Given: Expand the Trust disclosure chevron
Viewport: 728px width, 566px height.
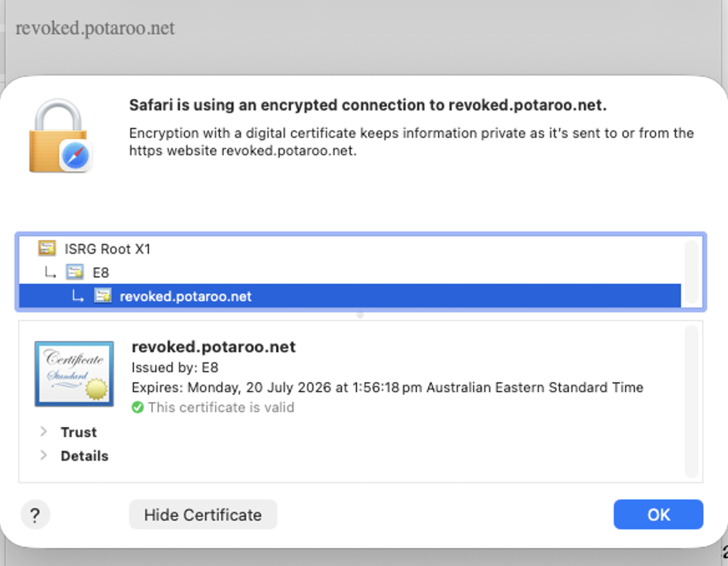Looking at the screenshot, I should pyautogui.click(x=44, y=432).
